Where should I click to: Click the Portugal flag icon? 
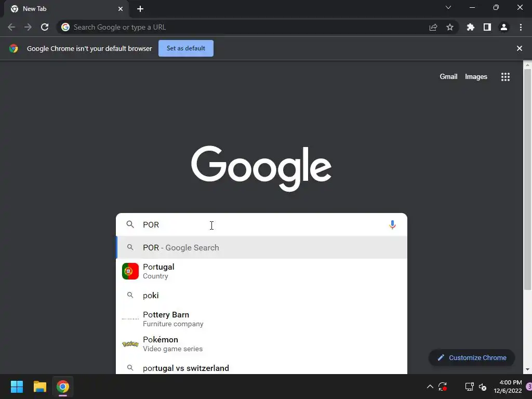click(x=130, y=271)
